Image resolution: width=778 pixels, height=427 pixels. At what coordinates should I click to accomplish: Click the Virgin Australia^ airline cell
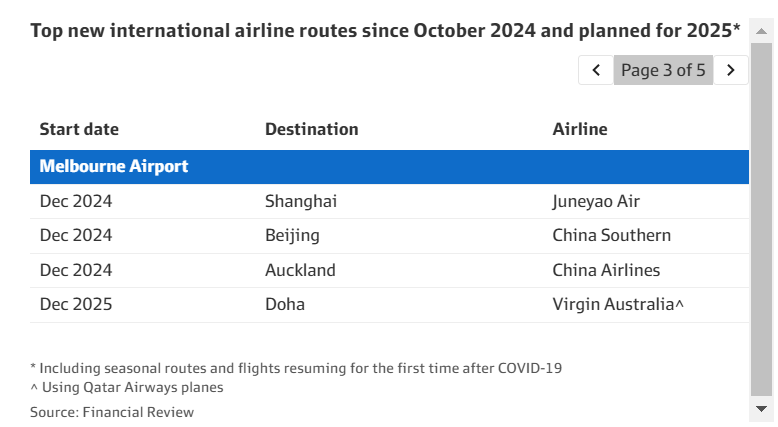click(618, 304)
